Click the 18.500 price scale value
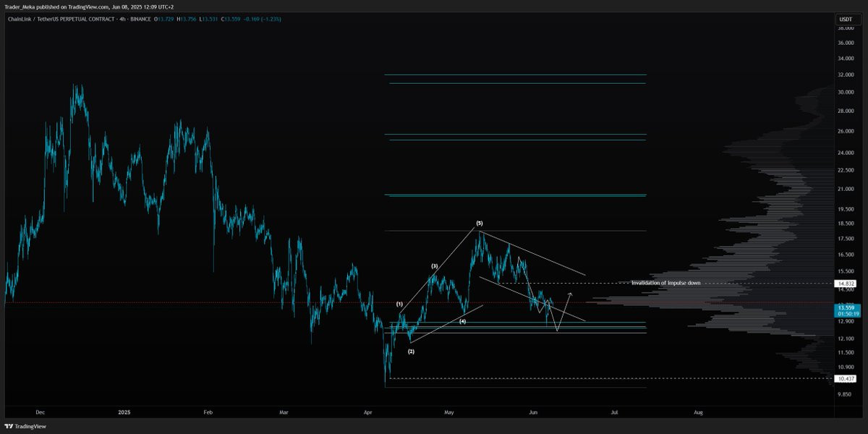 [846, 223]
